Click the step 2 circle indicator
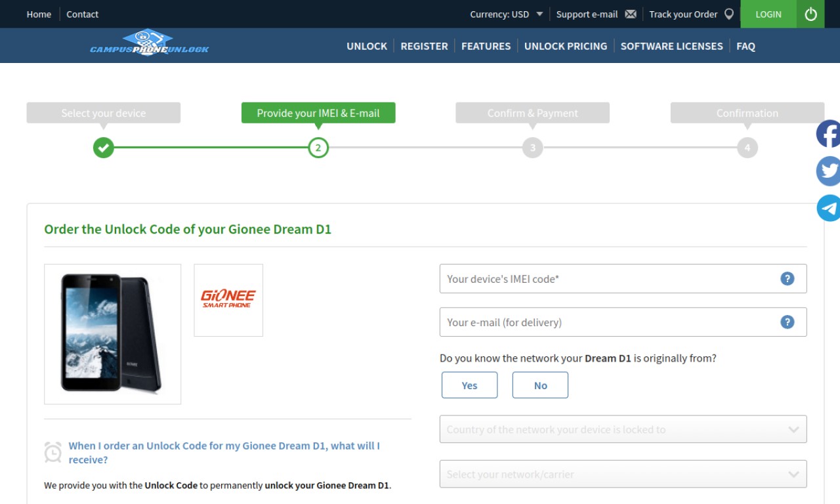The height and width of the screenshot is (504, 840). point(318,148)
